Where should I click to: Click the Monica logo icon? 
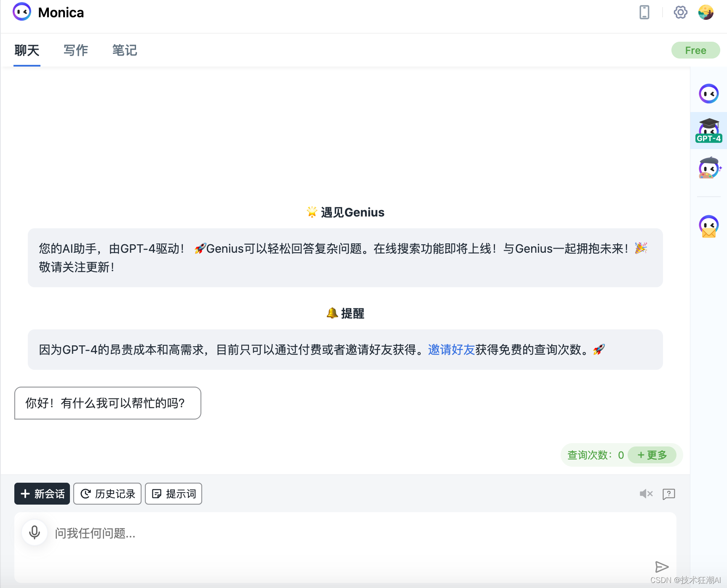click(22, 12)
